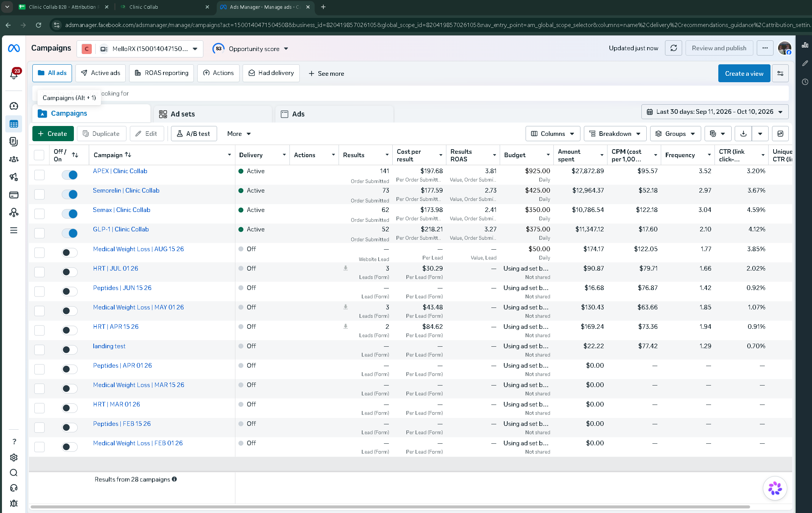Click the horizontal scrollbar at table bottom

390,507
